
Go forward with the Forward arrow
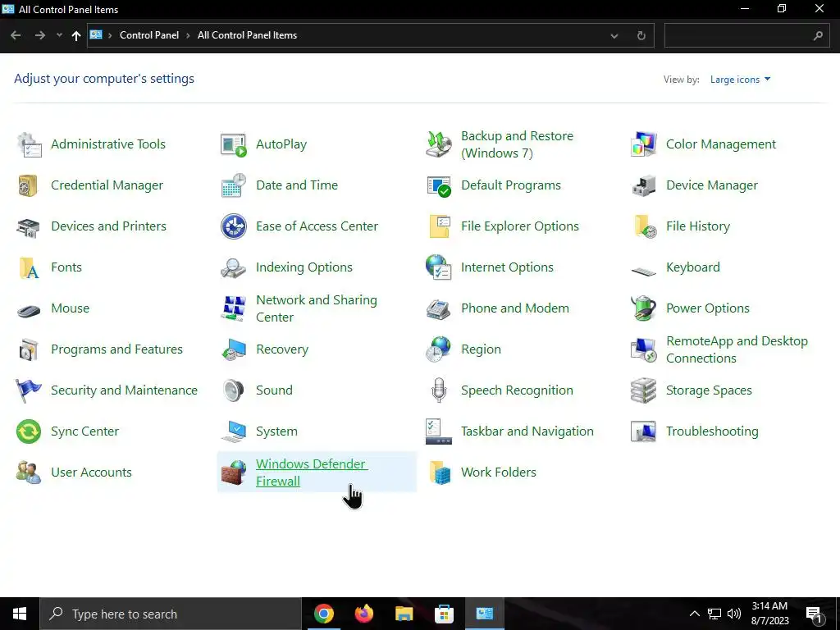pos(39,35)
